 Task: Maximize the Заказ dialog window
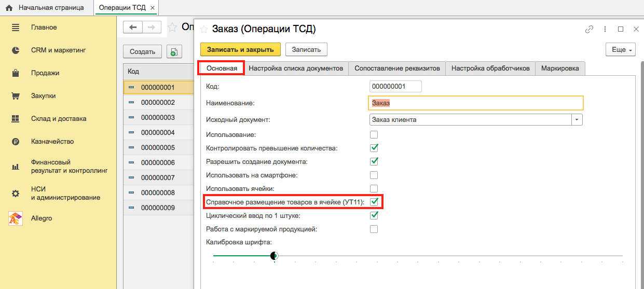pyautogui.click(x=621, y=29)
